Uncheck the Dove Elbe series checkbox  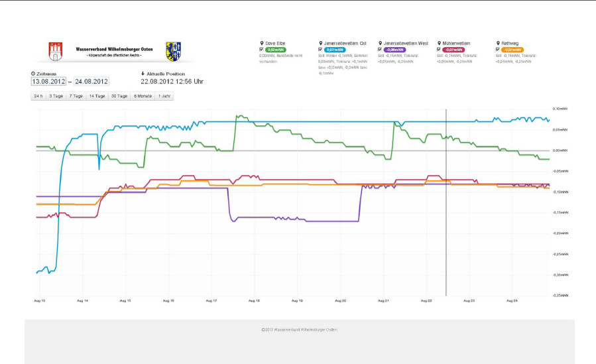click(262, 50)
